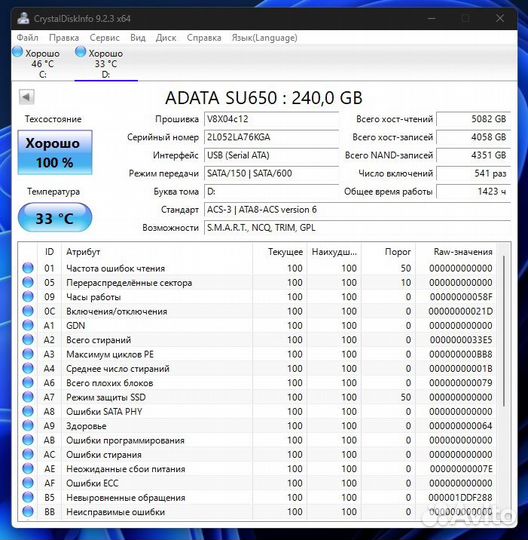Click status icon for Всего плохих блоков row
This screenshot has height=540, width=528.
pyautogui.click(x=28, y=383)
